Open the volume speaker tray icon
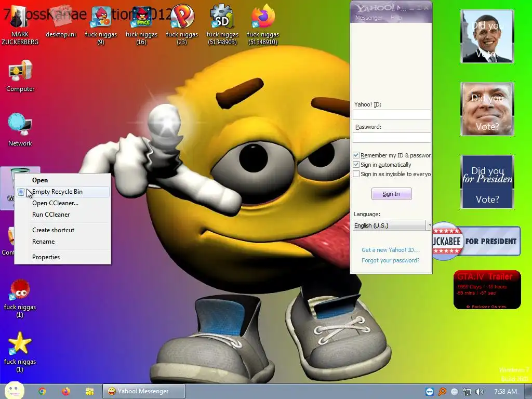The width and height of the screenshot is (532, 399). point(479,392)
